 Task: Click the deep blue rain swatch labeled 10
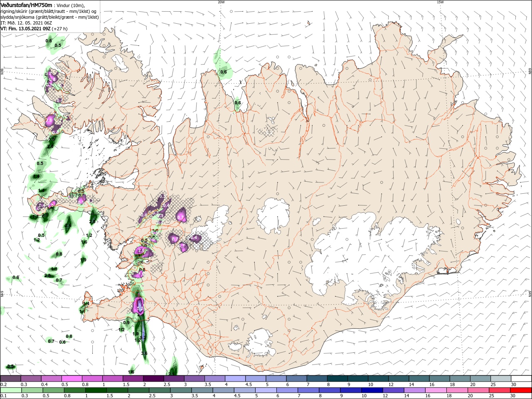(x=372, y=390)
